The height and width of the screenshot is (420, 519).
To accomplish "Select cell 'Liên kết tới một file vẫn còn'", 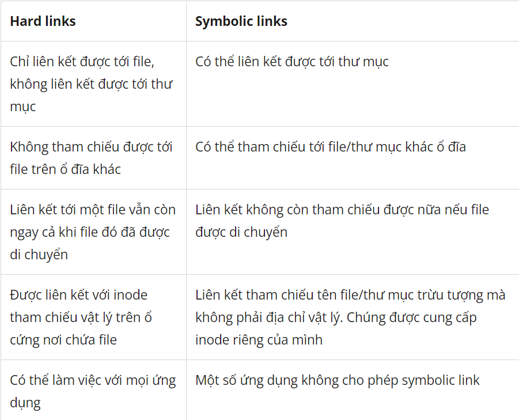I will [93, 232].
